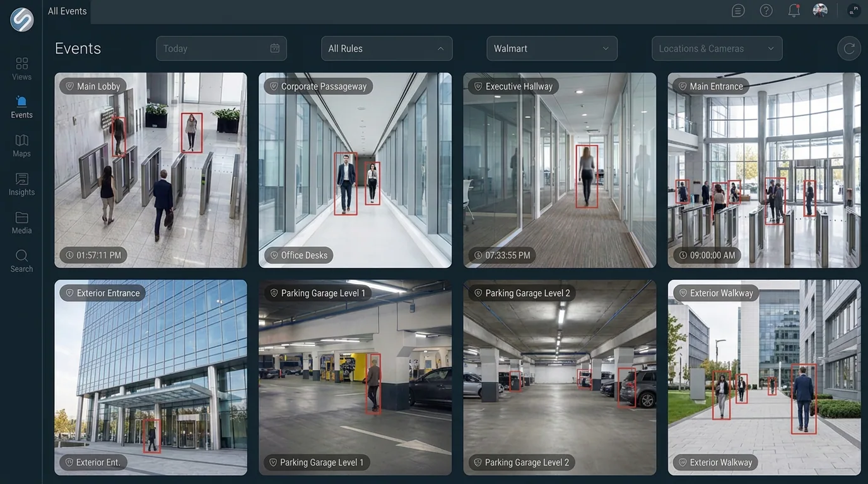Open the Main Lobby event thumbnail
The width and height of the screenshot is (868, 484).
pos(151,170)
